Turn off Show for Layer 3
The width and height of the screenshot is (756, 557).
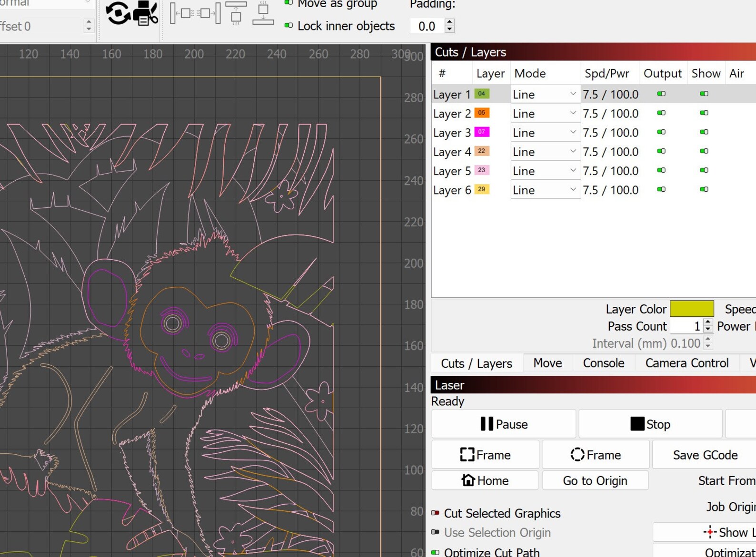tap(704, 132)
